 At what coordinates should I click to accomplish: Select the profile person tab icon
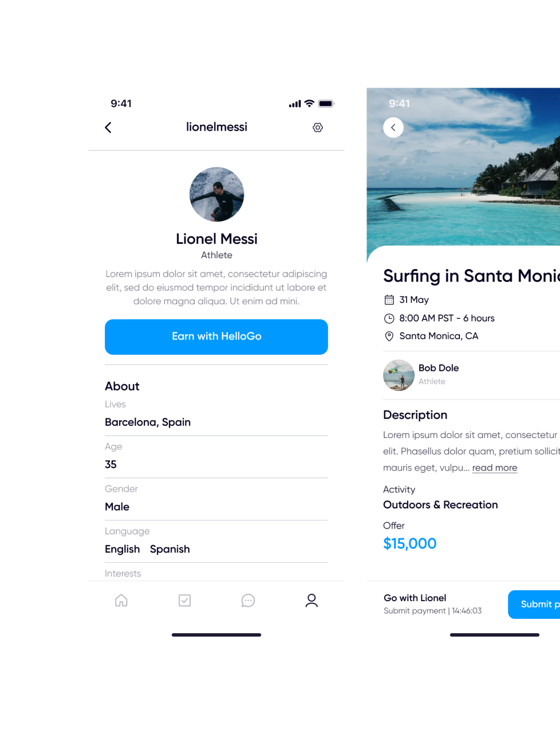point(311,600)
